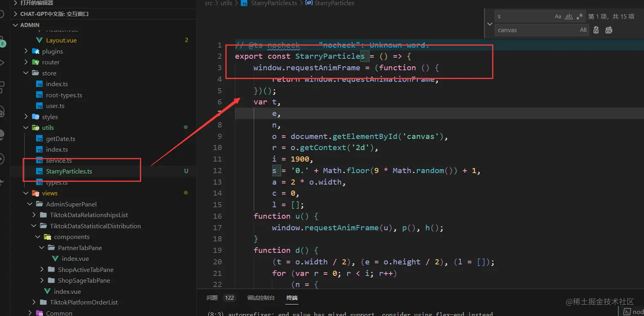Toggle Preserve Case (AB) in replace box
Screen dimensions: 644x316
583,30
